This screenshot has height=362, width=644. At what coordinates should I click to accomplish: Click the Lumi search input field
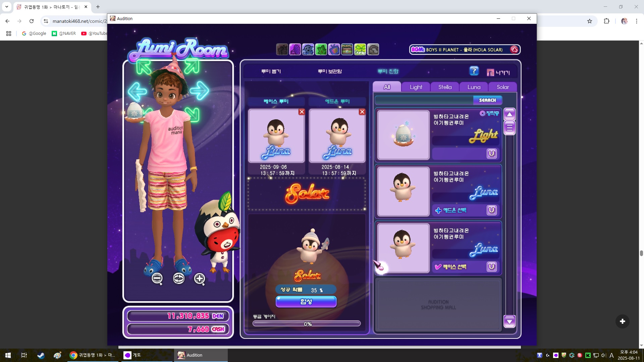424,100
